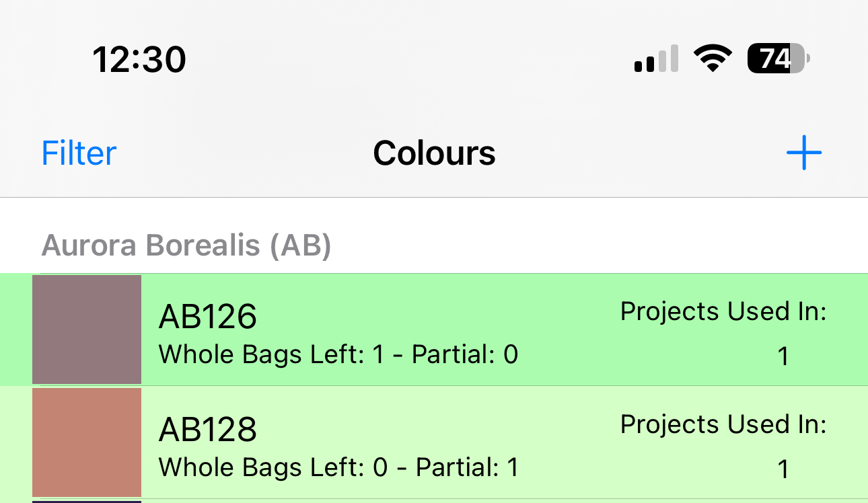Open the AB128 colour entry name
This screenshot has height=503, width=868.
(x=208, y=429)
